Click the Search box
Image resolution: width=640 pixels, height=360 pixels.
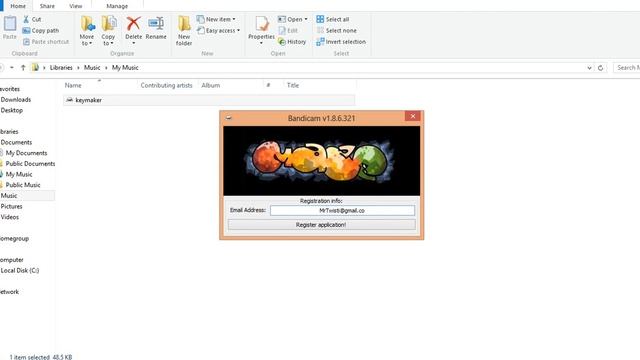pyautogui.click(x=627, y=68)
